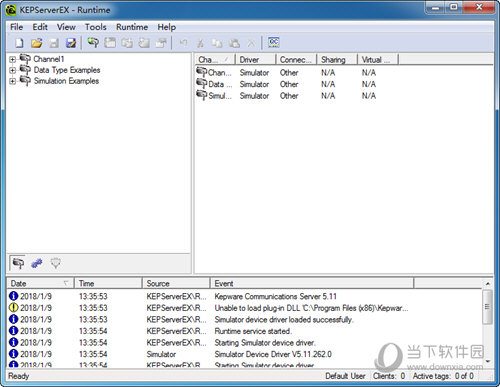
Task: Click the Clients: 0 status bar entry
Action: pyautogui.click(x=389, y=376)
